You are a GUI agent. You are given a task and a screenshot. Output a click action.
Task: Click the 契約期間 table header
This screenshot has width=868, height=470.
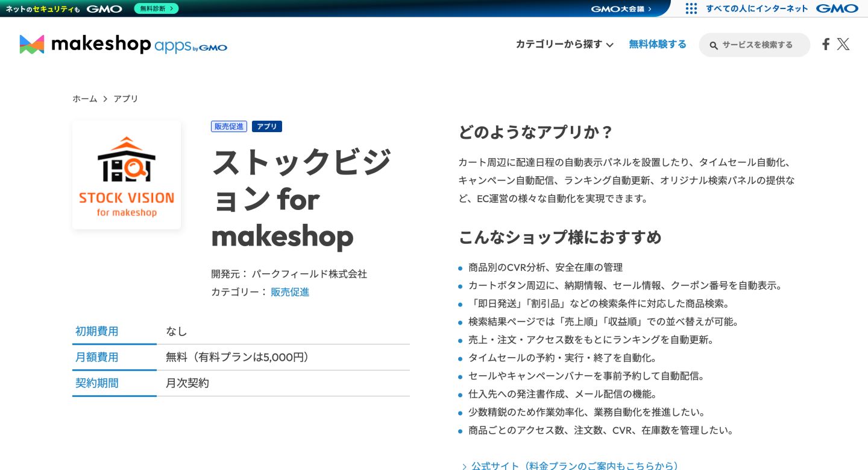point(115,383)
